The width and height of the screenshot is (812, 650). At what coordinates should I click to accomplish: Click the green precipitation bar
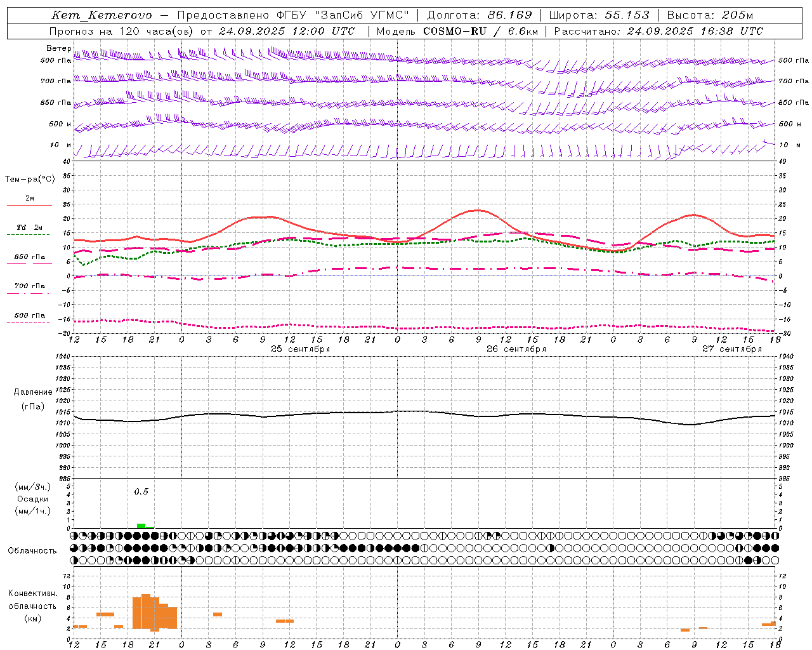pos(141,526)
